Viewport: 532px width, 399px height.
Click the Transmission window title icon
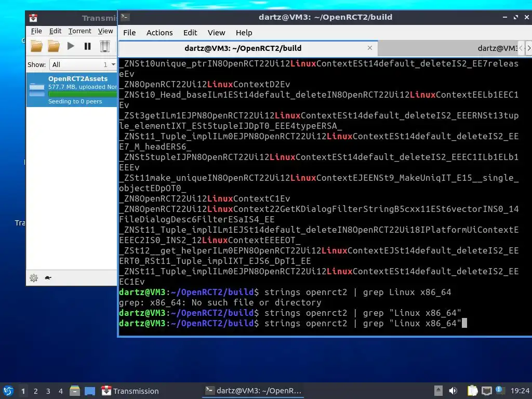[33, 18]
